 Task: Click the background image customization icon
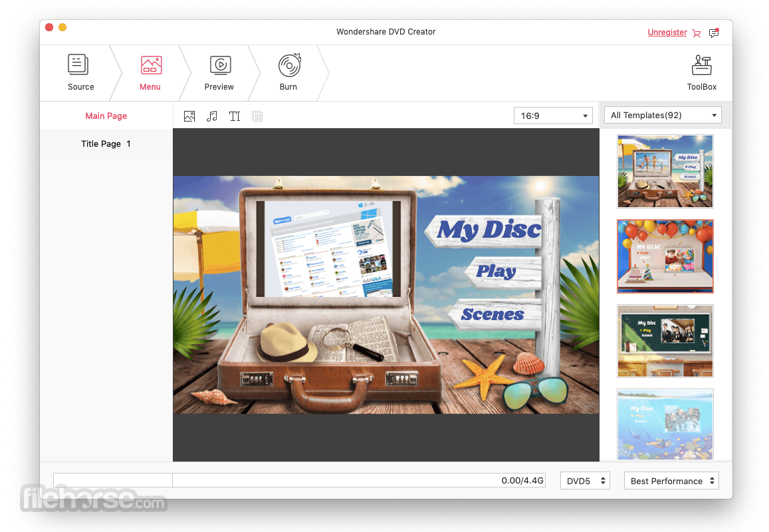click(189, 116)
